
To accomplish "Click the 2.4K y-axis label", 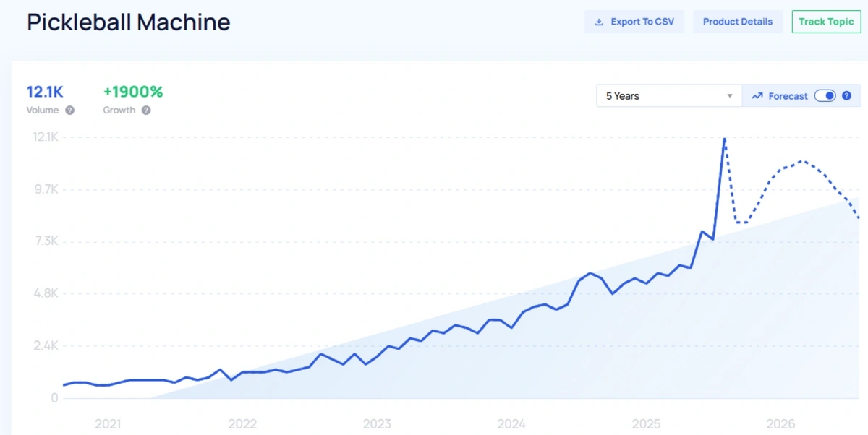I will tap(46, 345).
